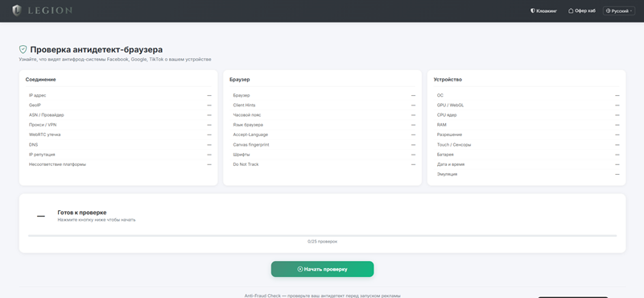Select the Дата и время row
The width and height of the screenshot is (644, 298).
[526, 164]
